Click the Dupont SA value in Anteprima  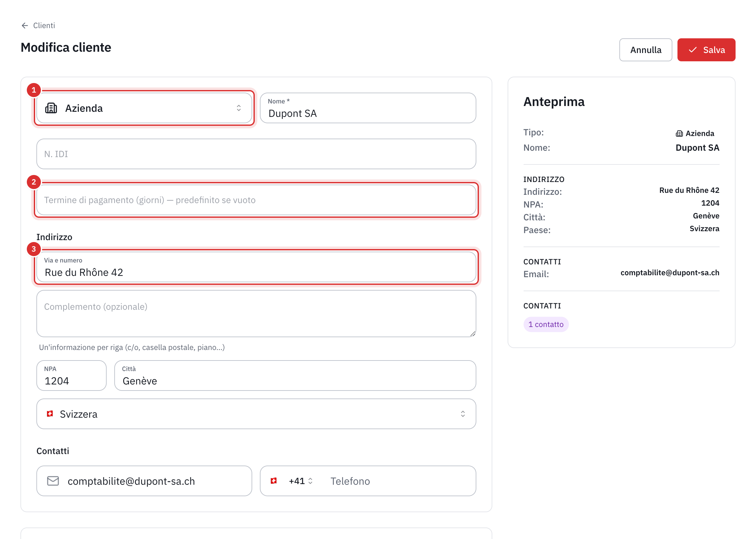pos(697,148)
